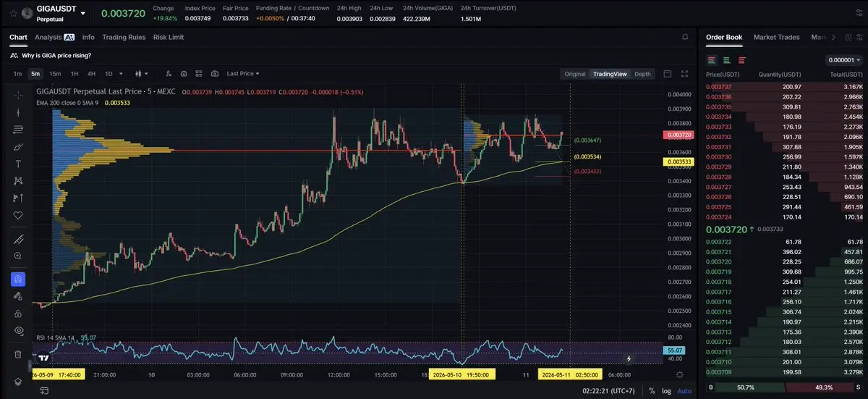Open the candlestick chart type dropdown
Viewport: 868px width, 399px height.
tap(141, 74)
